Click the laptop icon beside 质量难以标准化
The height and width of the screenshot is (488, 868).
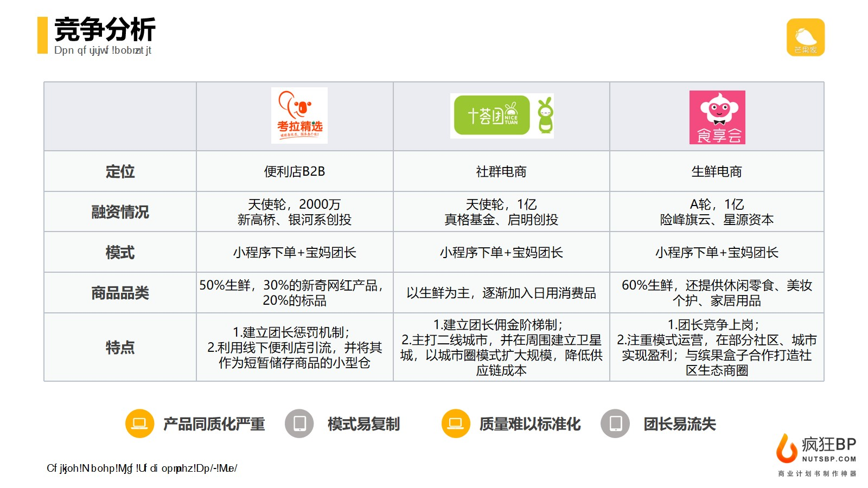[x=456, y=423]
